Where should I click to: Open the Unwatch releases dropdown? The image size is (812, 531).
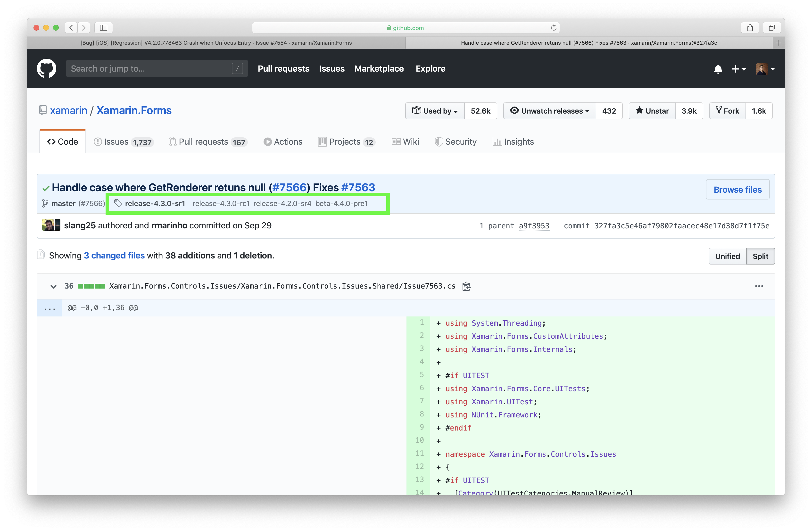pyautogui.click(x=550, y=111)
